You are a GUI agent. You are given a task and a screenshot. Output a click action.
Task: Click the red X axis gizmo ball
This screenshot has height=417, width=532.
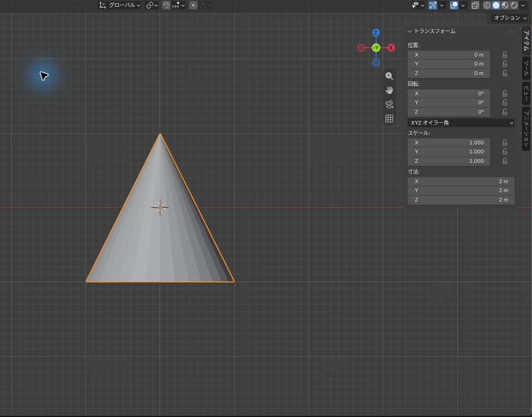pyautogui.click(x=391, y=48)
